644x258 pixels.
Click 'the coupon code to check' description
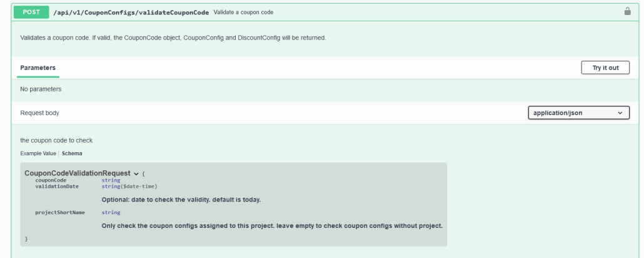click(56, 140)
